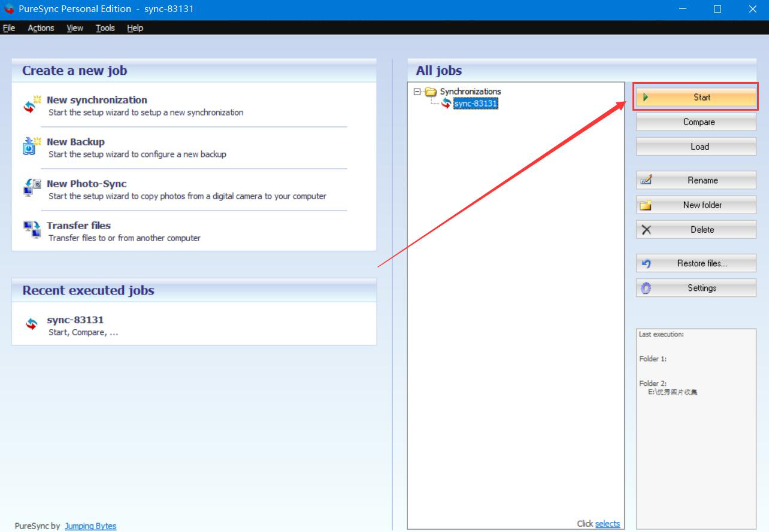Open the File menu

pos(9,28)
